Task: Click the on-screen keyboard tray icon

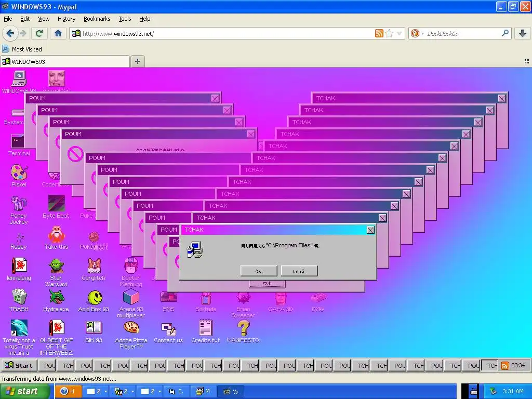Action: 473,392
